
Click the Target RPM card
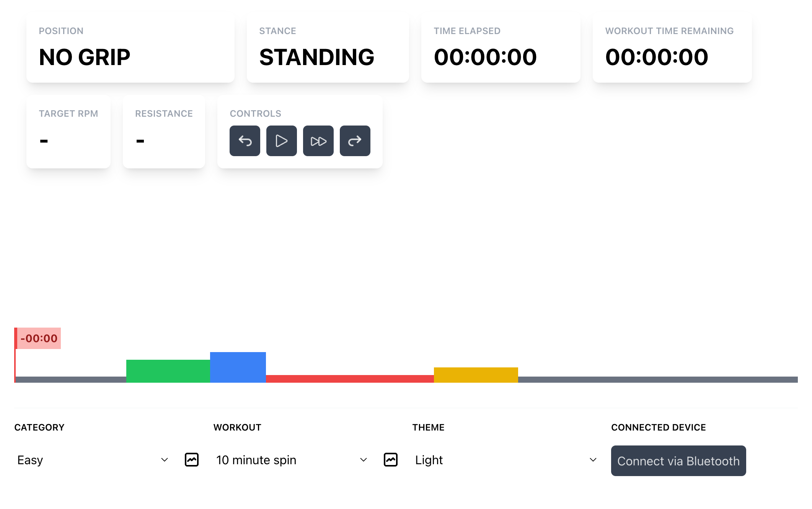[68, 131]
